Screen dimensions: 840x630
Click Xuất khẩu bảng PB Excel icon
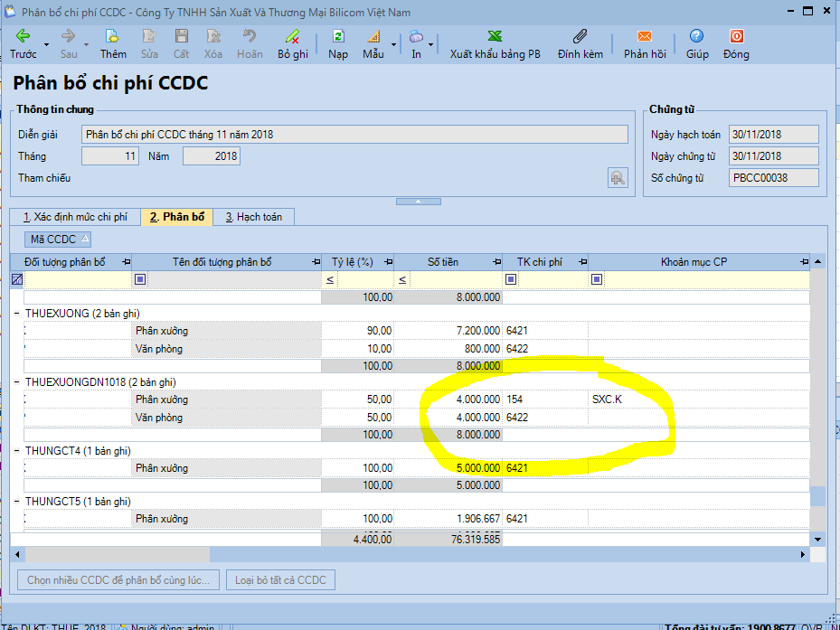click(x=496, y=37)
